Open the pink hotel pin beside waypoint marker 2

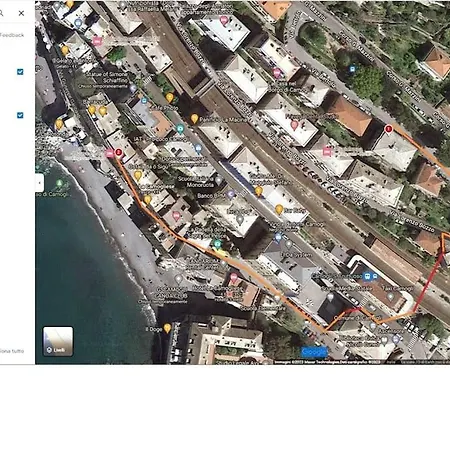tap(110, 153)
